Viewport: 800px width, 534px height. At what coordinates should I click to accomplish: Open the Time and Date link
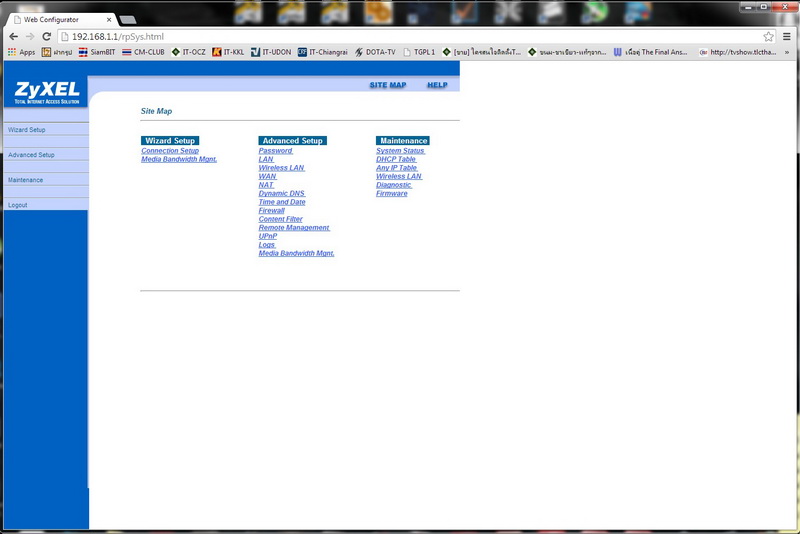point(282,202)
